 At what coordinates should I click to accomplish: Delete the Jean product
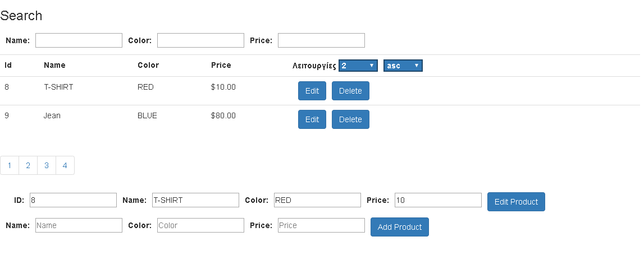[350, 119]
